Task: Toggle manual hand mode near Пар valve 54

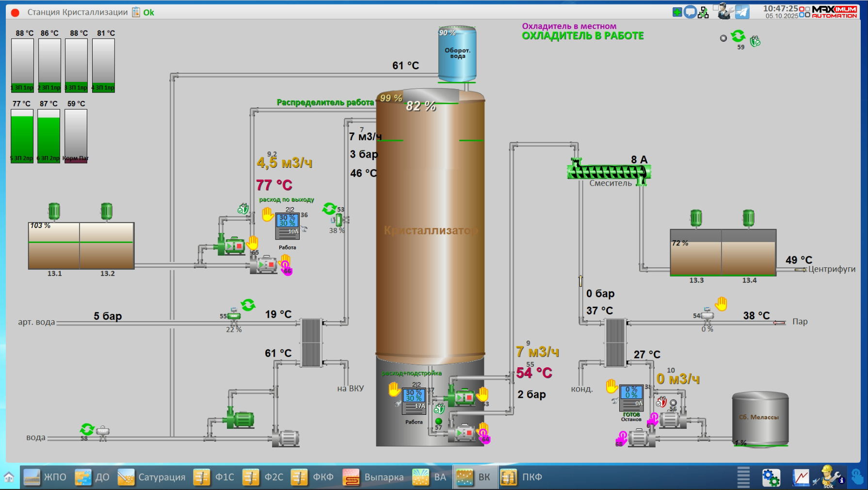Action: click(721, 304)
